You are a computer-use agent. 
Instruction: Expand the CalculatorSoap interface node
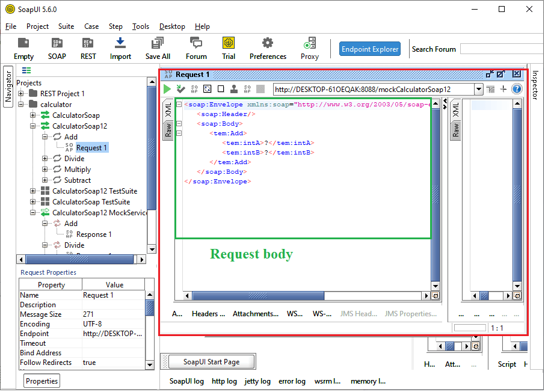32,115
